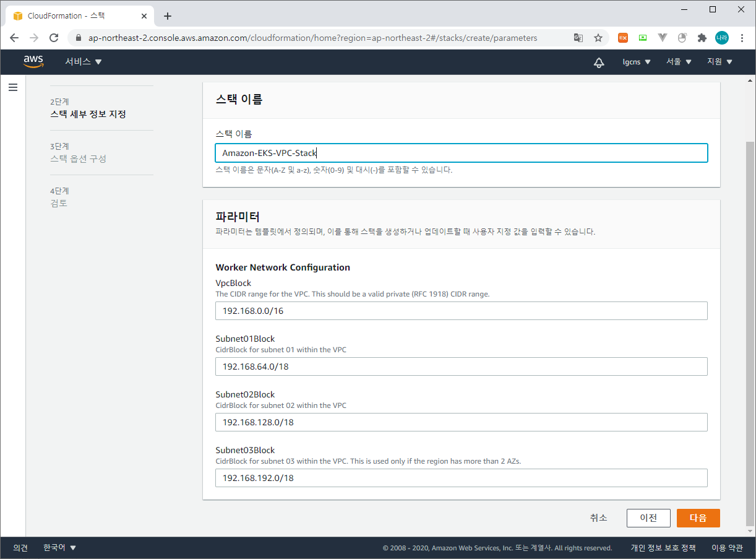
Task: Focus the Subnet02Block input field
Action: point(462,422)
